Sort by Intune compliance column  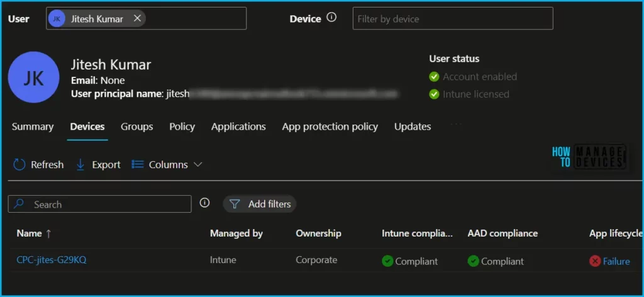pyautogui.click(x=418, y=233)
